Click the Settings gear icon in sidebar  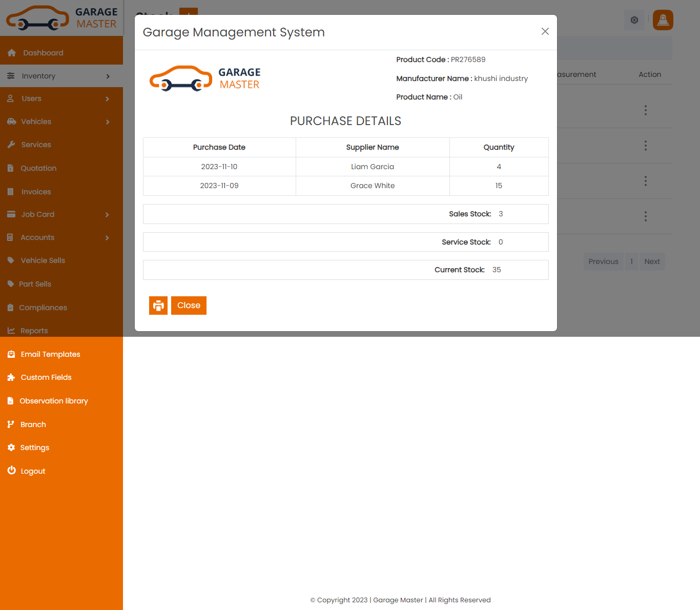[x=11, y=448]
